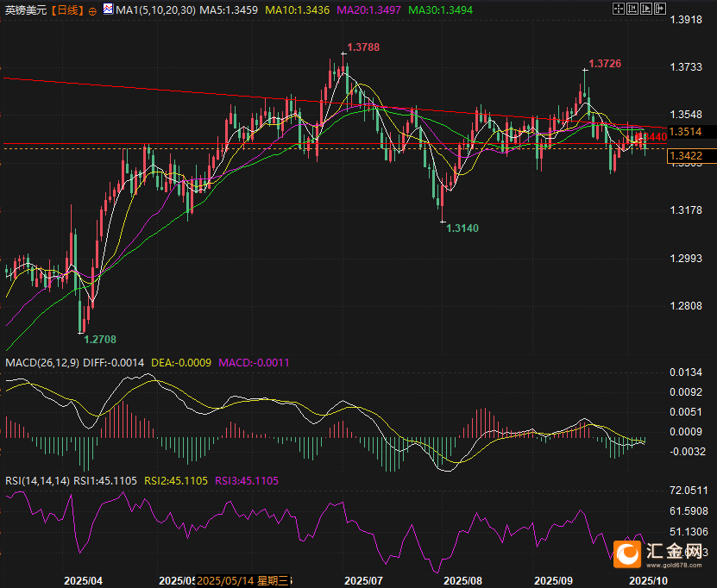Viewport: 717px width, 588px height.
Task: Click the export arrow icon at top right
Action: [659, 9]
